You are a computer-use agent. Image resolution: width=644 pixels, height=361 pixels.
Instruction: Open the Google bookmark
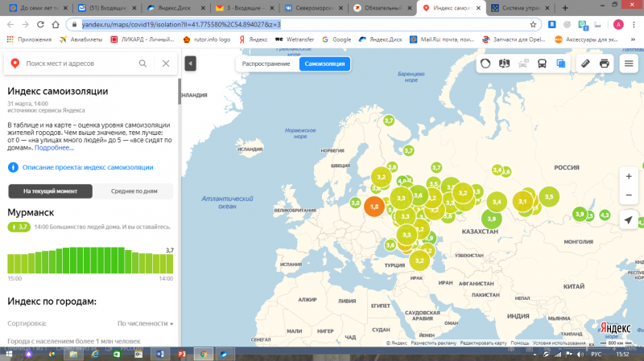point(336,39)
